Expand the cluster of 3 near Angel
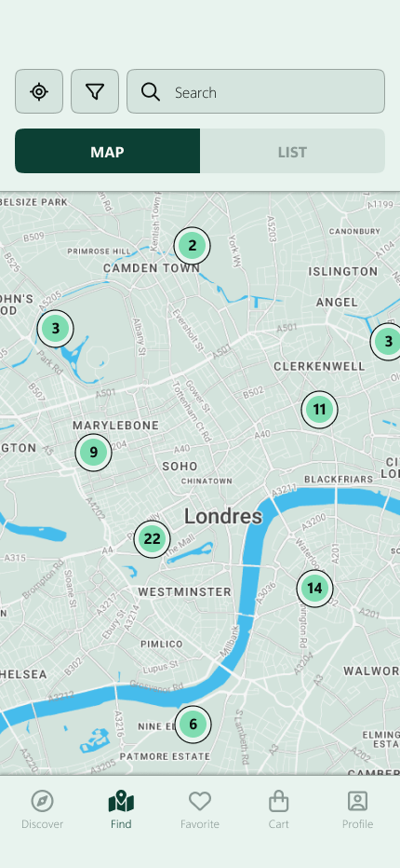400x868 pixels. 388,342
